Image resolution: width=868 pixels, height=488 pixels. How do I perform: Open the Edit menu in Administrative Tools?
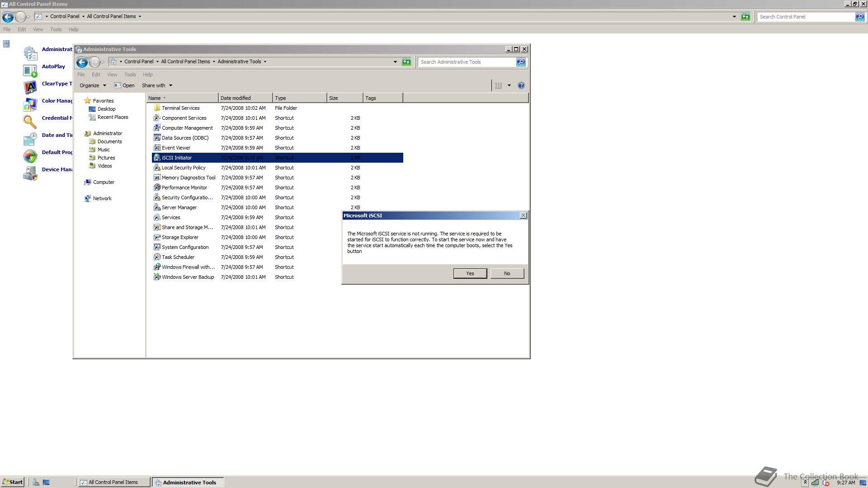click(96, 75)
